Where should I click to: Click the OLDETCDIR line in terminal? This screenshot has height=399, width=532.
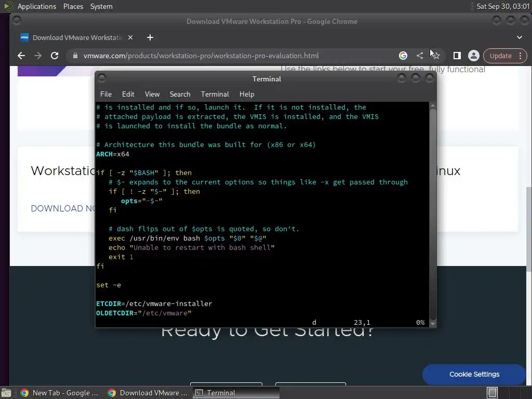[x=144, y=313]
